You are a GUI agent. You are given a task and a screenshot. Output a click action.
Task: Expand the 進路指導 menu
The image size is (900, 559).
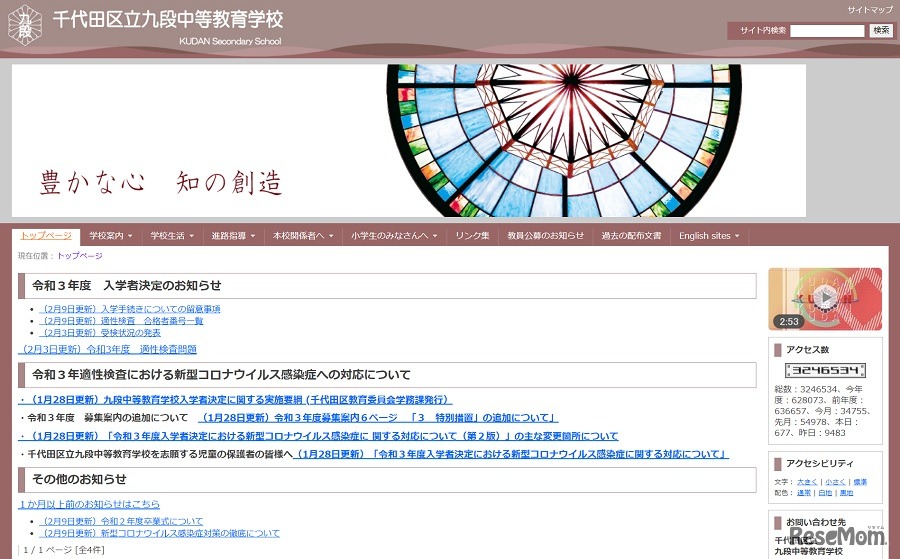click(x=233, y=236)
